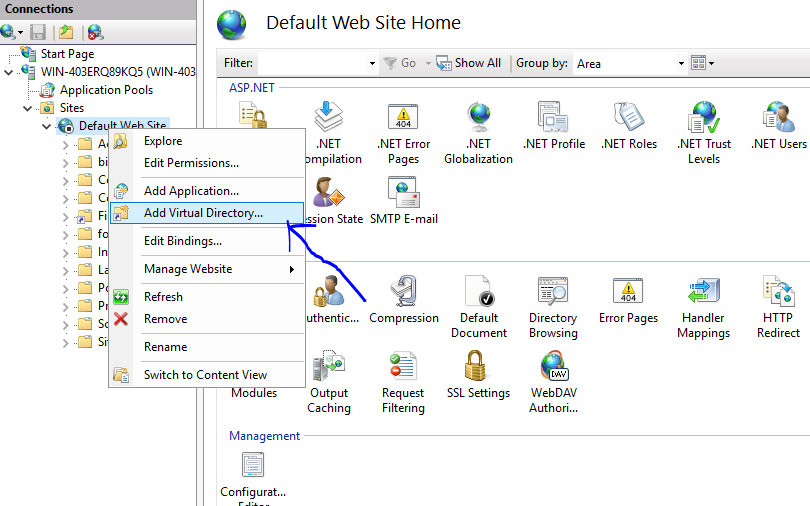Choose Switch to Content View
Viewport: 810px width, 506px height.
[207, 375]
